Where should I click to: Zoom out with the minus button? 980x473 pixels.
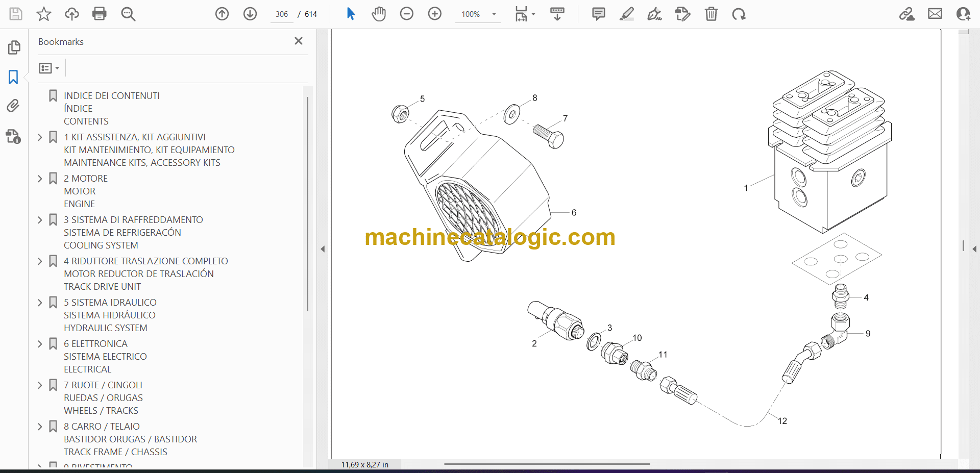click(407, 14)
